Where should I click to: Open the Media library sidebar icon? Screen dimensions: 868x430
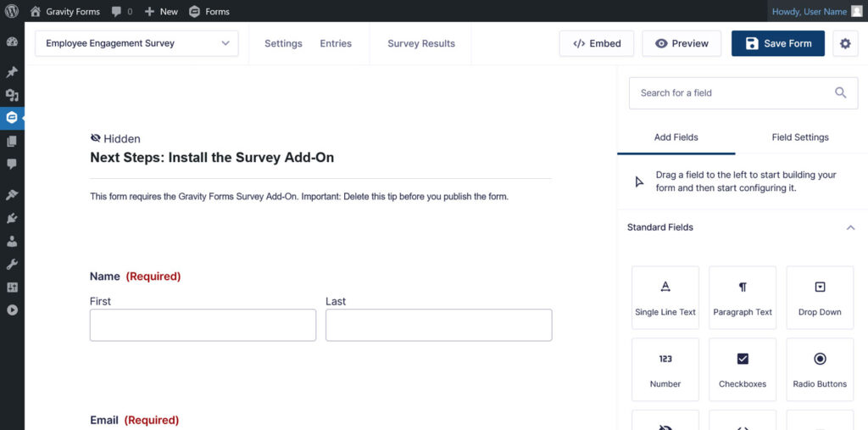(12, 95)
